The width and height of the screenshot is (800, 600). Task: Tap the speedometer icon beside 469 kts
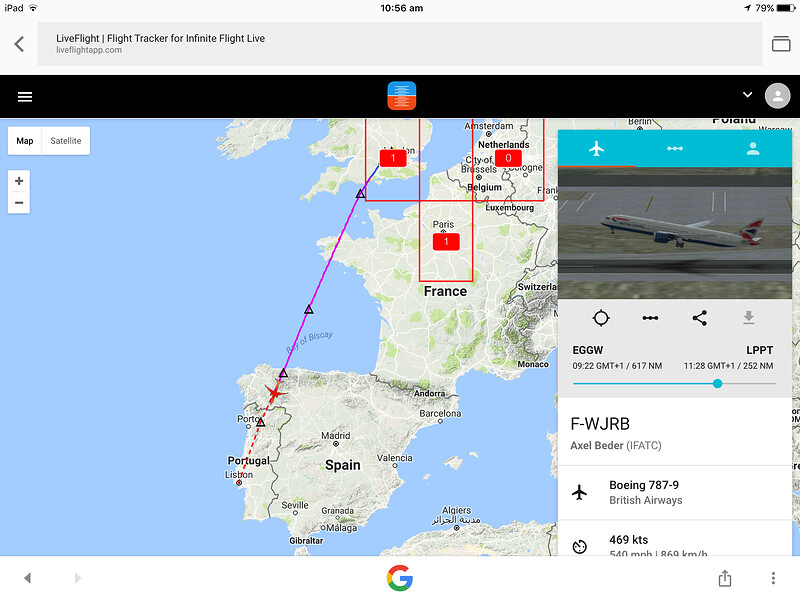580,546
